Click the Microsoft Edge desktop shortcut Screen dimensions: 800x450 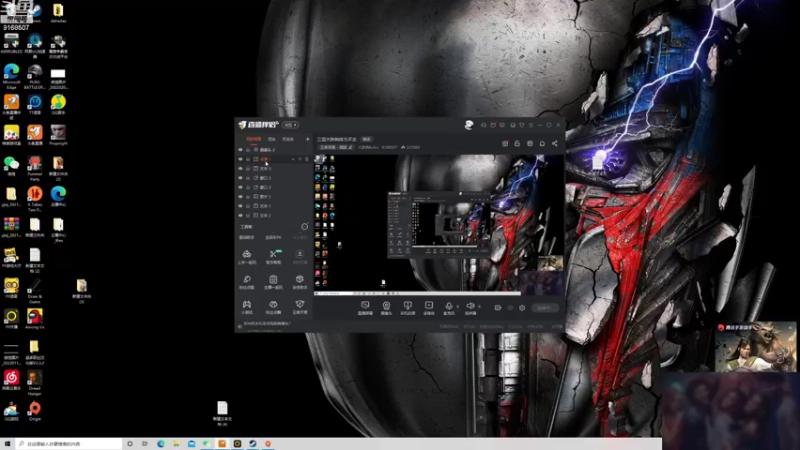11,76
